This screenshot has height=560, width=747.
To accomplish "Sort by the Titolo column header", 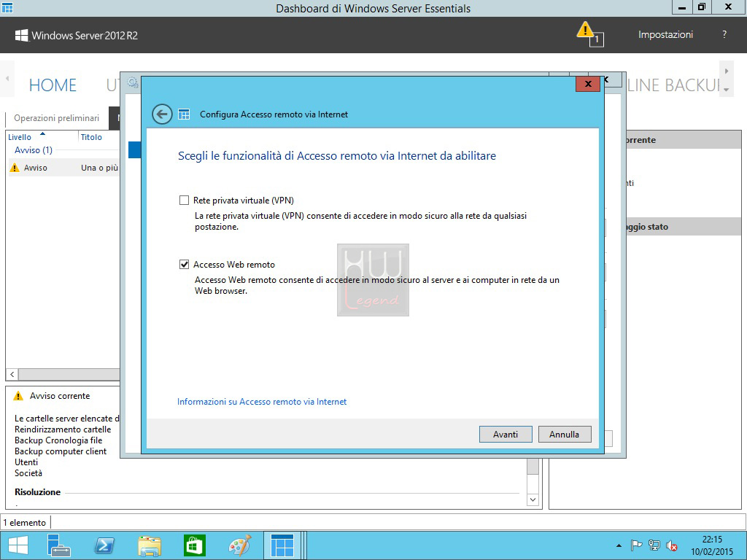I will point(91,137).
